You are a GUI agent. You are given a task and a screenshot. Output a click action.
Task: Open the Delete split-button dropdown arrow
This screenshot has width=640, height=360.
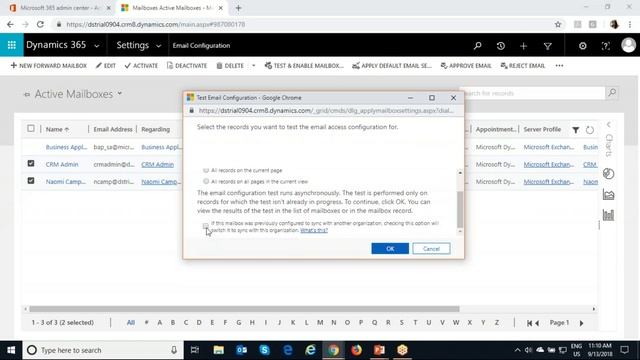pos(253,66)
